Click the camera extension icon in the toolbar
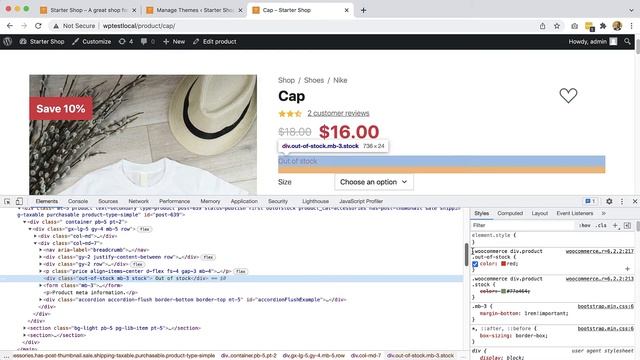Viewport: 640px width, 360px height. [x=574, y=26]
